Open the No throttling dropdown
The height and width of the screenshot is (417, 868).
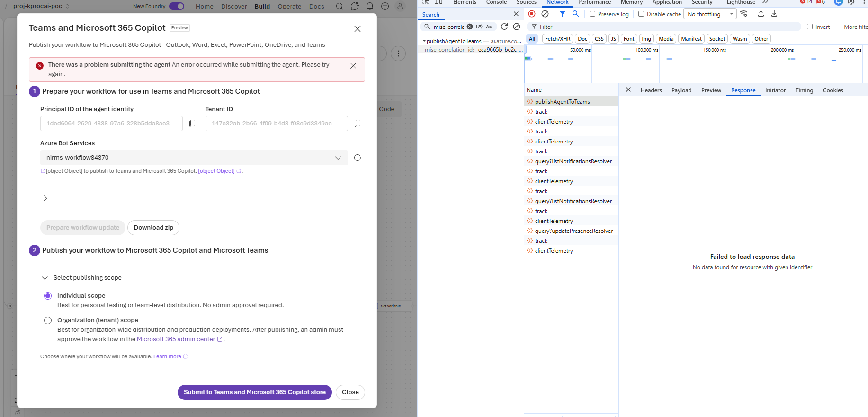pyautogui.click(x=710, y=14)
